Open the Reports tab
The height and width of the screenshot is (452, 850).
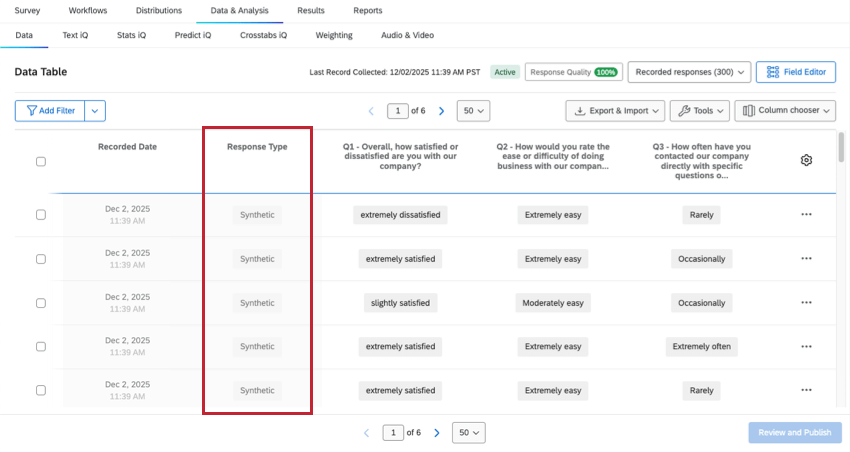click(x=368, y=11)
